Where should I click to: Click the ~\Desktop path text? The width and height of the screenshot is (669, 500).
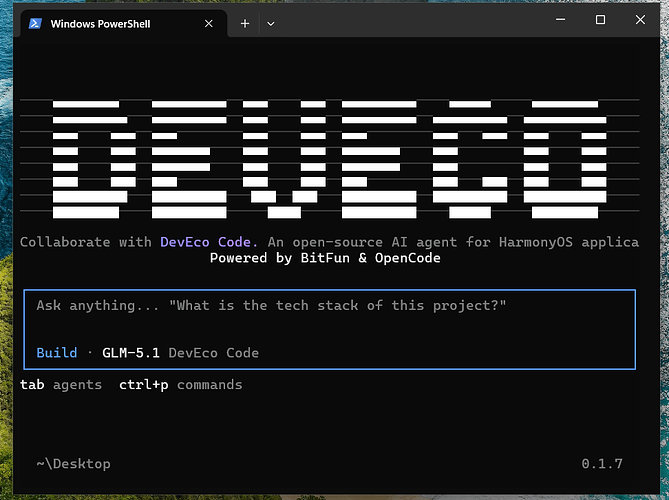pos(73,464)
